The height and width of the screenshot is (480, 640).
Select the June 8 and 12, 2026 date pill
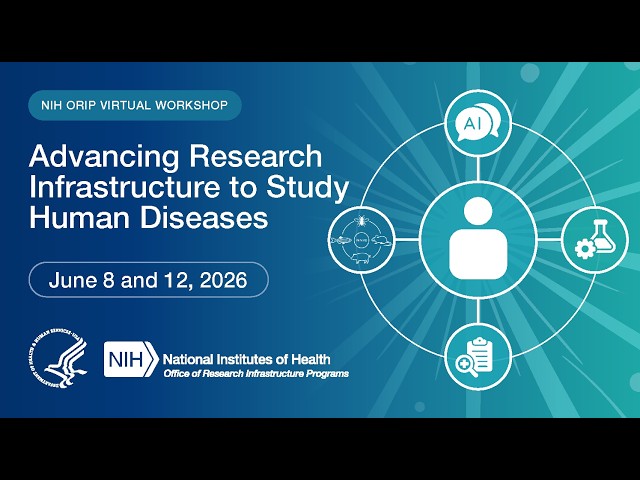pyautogui.click(x=149, y=280)
